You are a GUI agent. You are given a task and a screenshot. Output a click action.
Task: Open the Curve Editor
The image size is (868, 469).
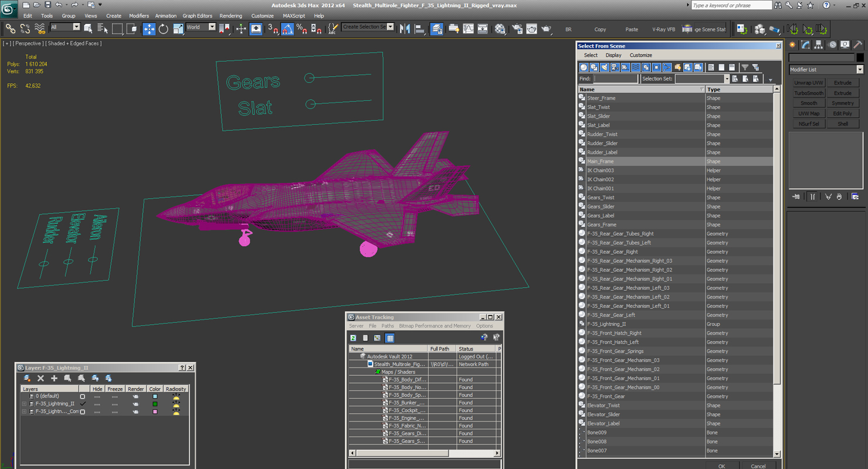tap(468, 28)
